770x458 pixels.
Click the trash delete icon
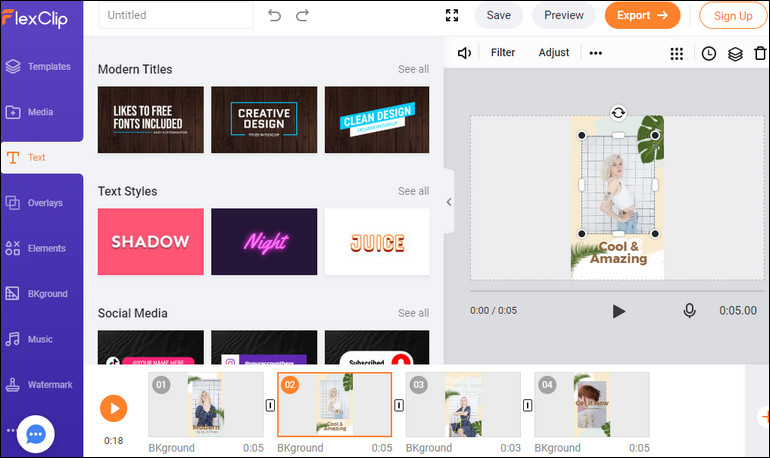(760, 53)
